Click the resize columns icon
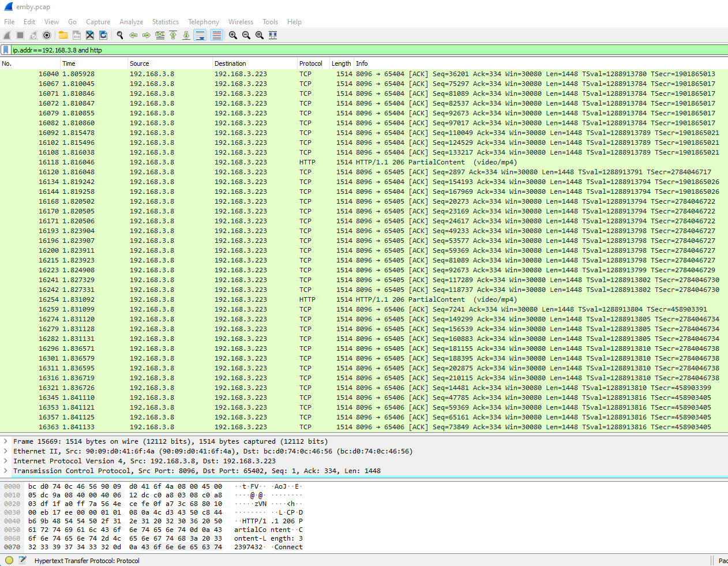This screenshot has height=566, width=728. tap(273, 35)
